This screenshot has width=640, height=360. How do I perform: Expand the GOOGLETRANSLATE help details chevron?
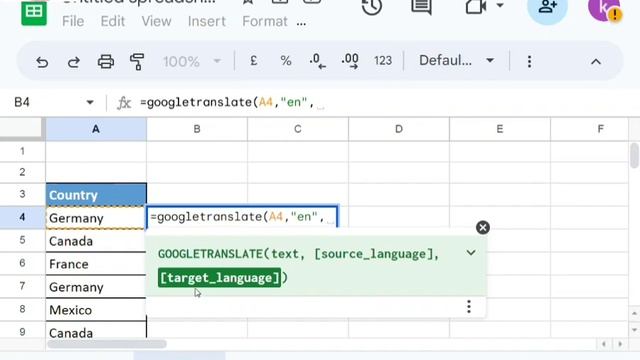471,253
